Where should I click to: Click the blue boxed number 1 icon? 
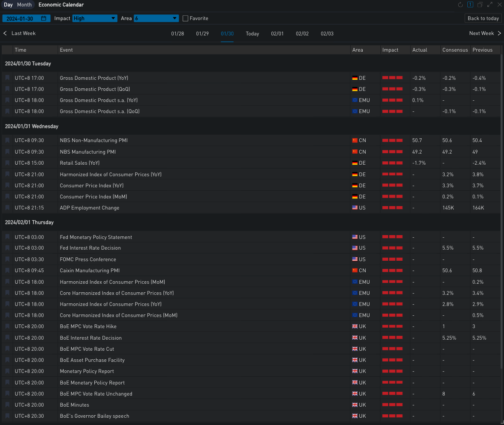(x=470, y=5)
